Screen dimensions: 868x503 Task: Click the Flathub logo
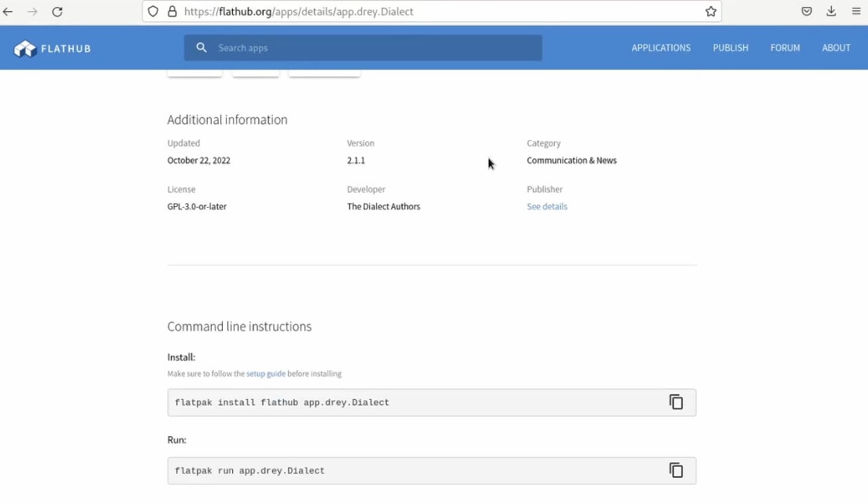click(x=52, y=49)
